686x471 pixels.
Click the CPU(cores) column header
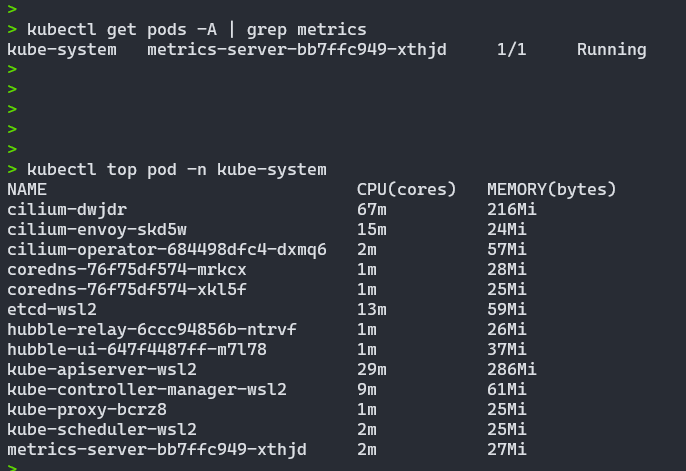406,189
